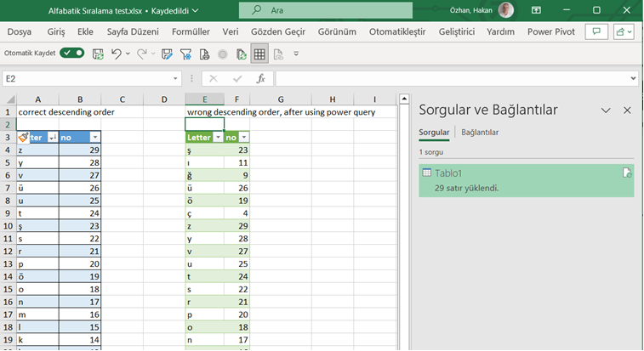Click the Ara search box in title bar
Image resolution: width=644 pixels, height=351 pixels.
pyautogui.click(x=326, y=10)
